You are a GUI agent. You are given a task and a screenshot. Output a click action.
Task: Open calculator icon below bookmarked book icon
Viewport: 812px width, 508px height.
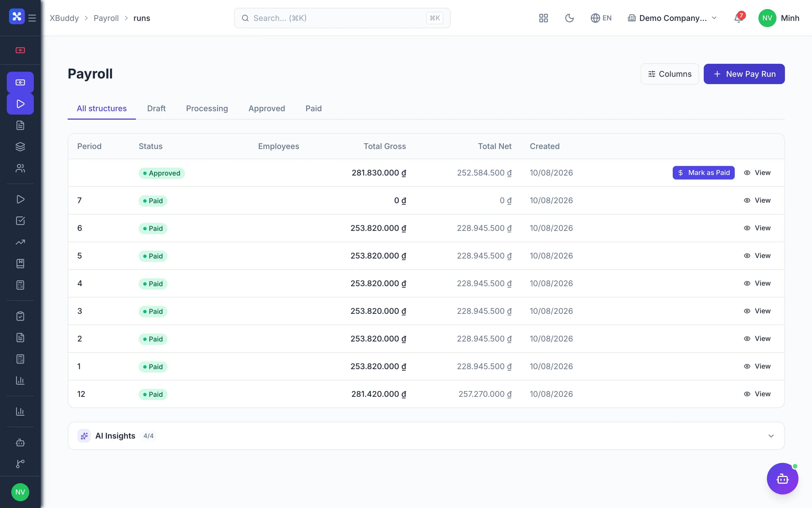[20, 285]
